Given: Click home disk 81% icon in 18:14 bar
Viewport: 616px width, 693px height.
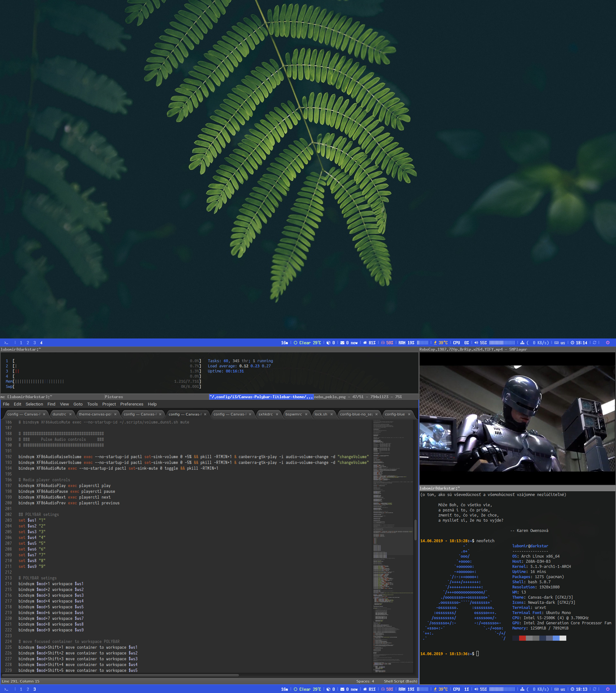Looking at the screenshot, I should coord(365,343).
